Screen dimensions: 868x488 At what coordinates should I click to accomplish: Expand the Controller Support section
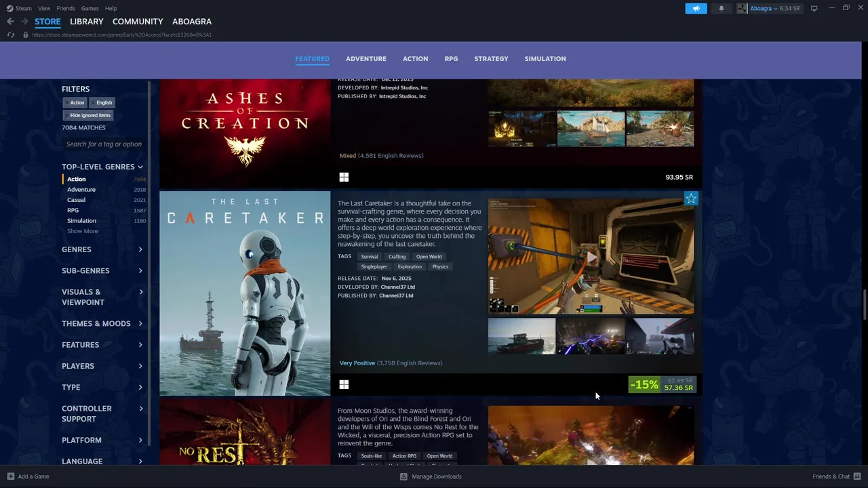click(102, 413)
